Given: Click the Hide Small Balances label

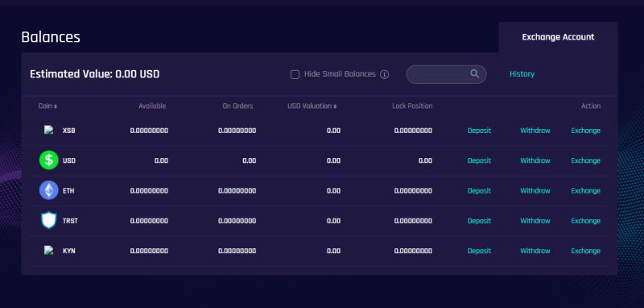Looking at the screenshot, I should coord(340,74).
